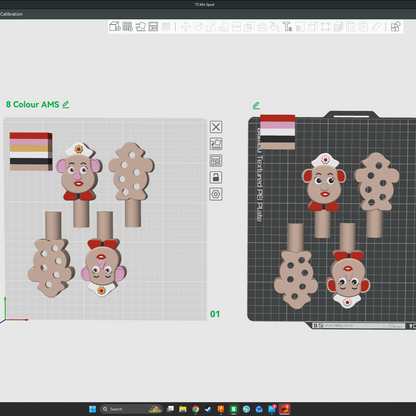Open the Calibration menu

[x=11, y=14]
